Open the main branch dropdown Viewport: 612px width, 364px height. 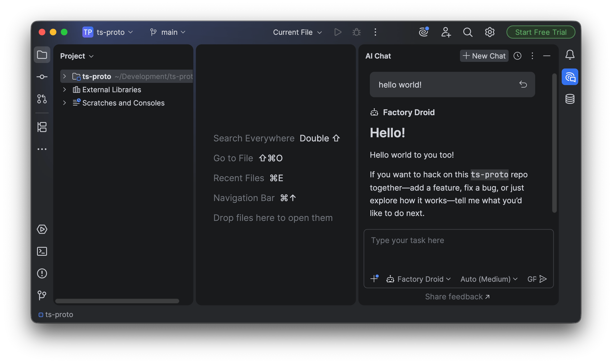pos(168,32)
